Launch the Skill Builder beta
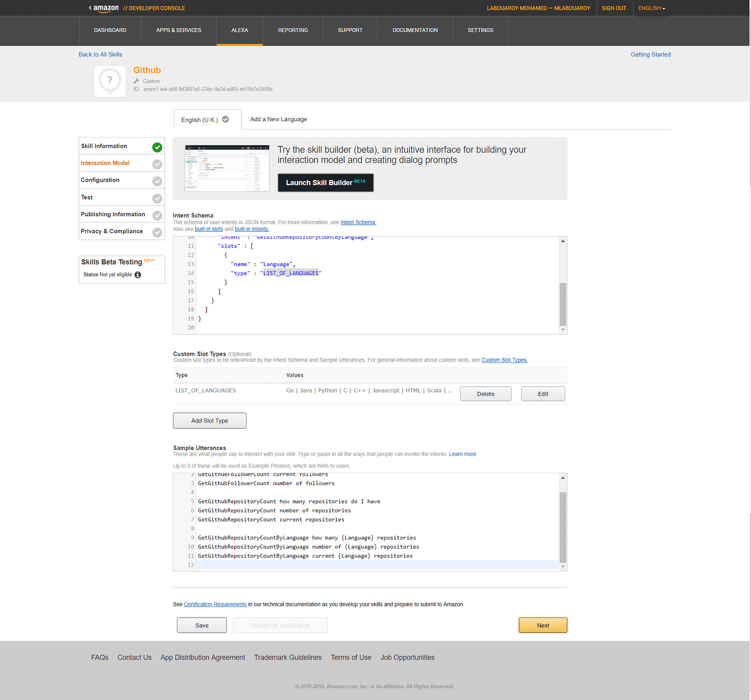This screenshot has height=700, width=751. coord(326,183)
